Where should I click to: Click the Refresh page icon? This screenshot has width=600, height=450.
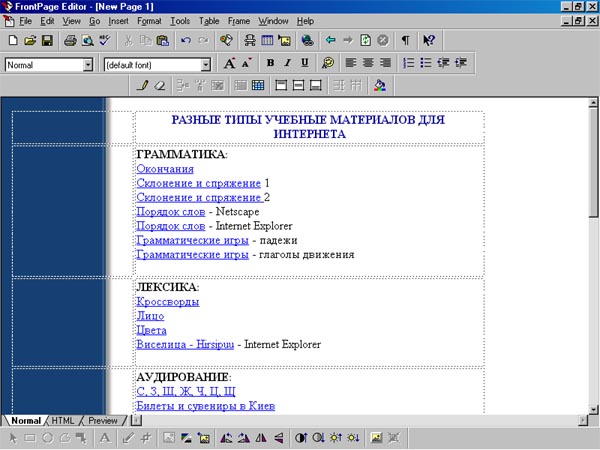365,41
